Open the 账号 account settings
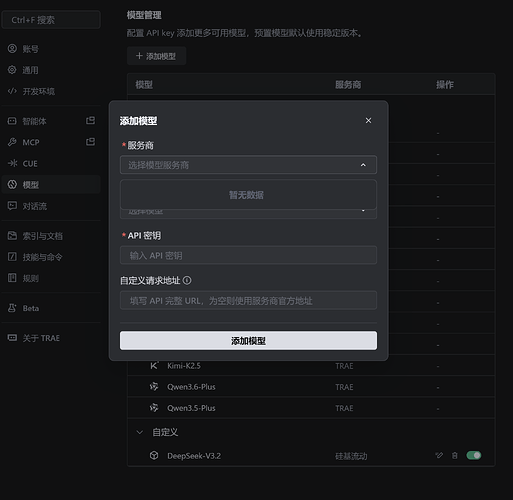The image size is (513, 500). 51,49
